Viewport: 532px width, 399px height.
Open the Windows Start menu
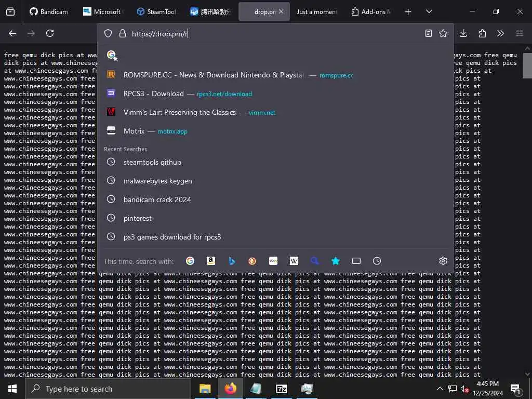click(12, 389)
